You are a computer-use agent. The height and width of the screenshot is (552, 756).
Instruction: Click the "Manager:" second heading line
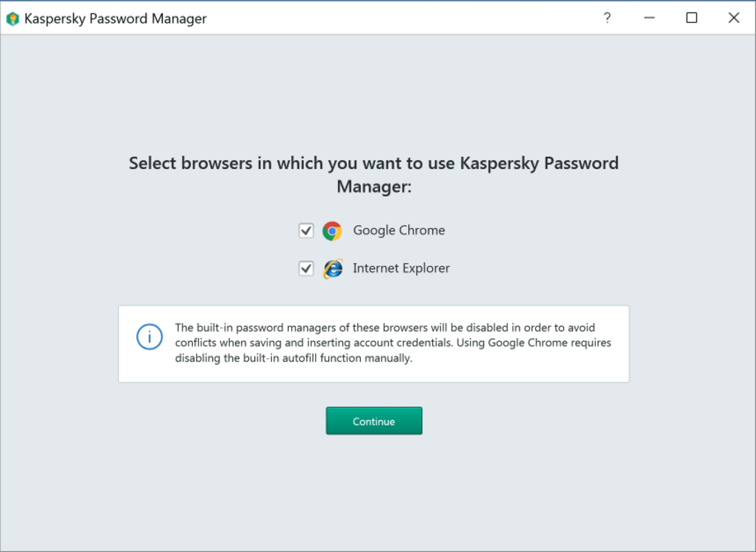tap(374, 187)
